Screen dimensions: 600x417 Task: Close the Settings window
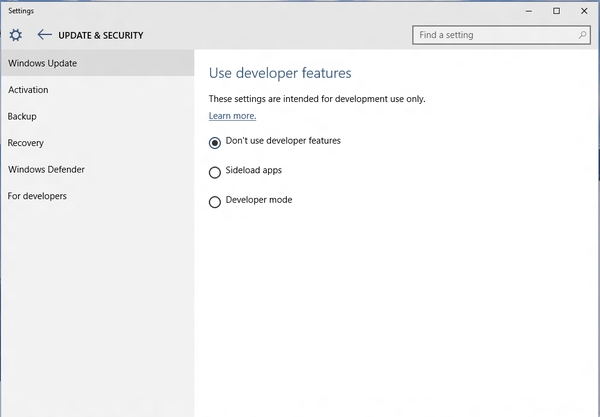[x=584, y=10]
